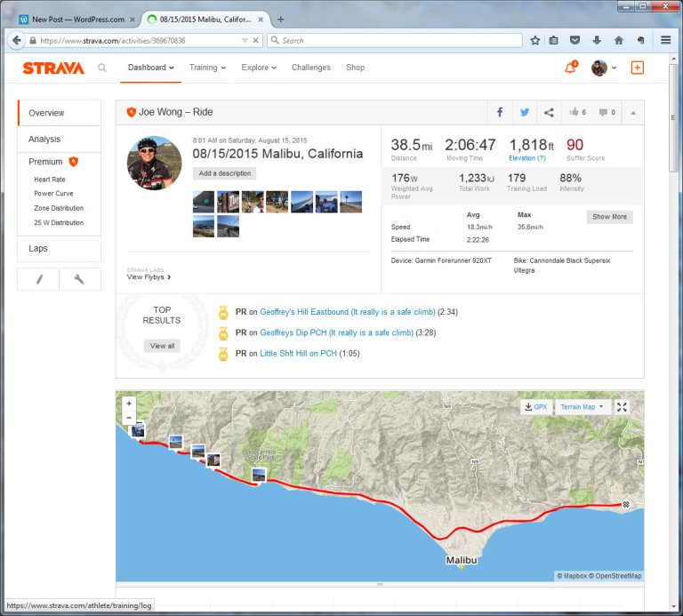Click the pencil edit icon
683x616 pixels.
point(39,279)
